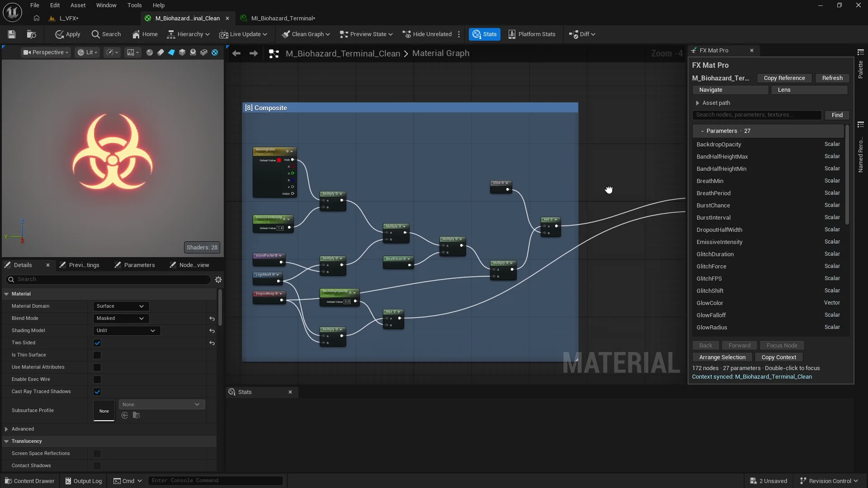Click Refresh in FX Mat Pro
The width and height of the screenshot is (868, 488).
[x=832, y=78]
